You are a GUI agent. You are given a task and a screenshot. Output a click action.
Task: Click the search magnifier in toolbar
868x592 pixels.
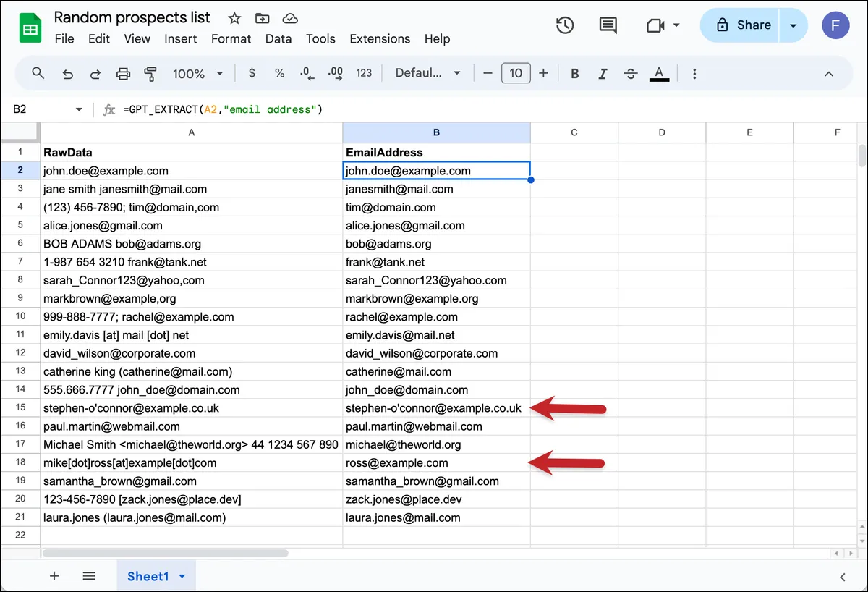click(x=38, y=73)
